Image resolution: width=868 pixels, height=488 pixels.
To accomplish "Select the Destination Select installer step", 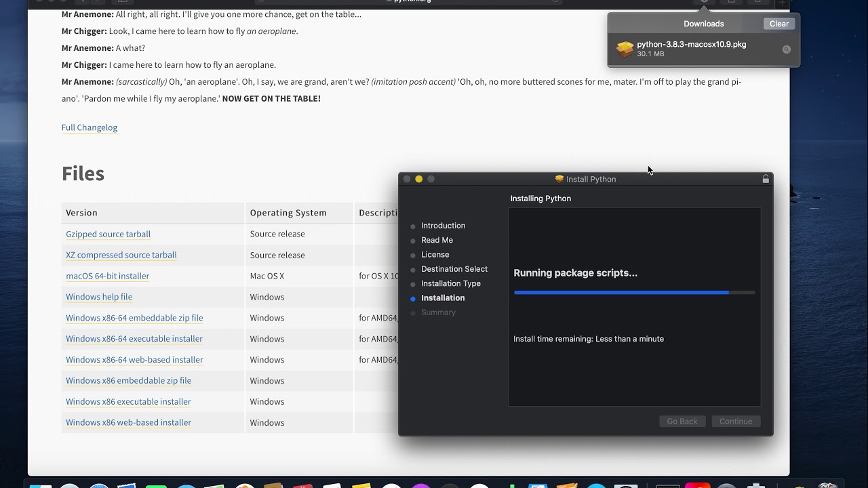I will tap(454, 269).
